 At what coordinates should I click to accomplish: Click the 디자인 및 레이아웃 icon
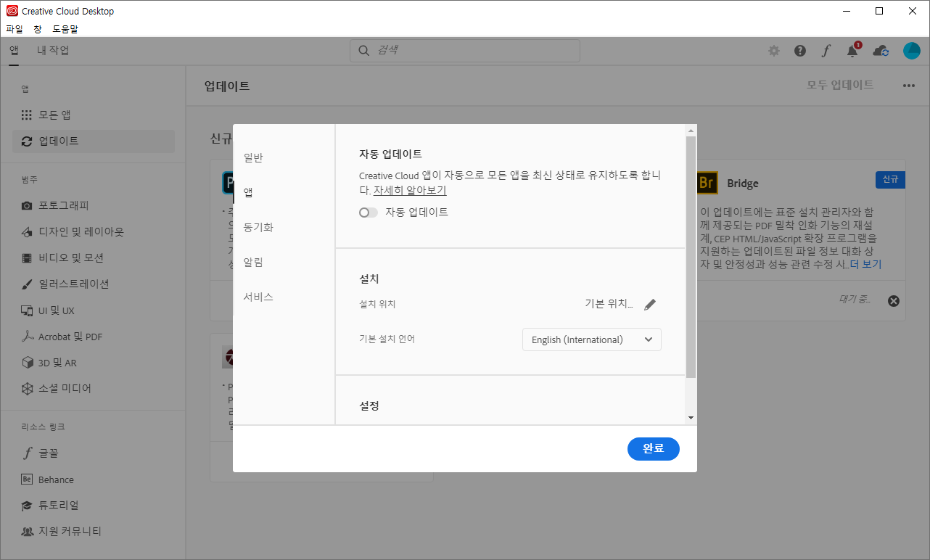pos(27,231)
